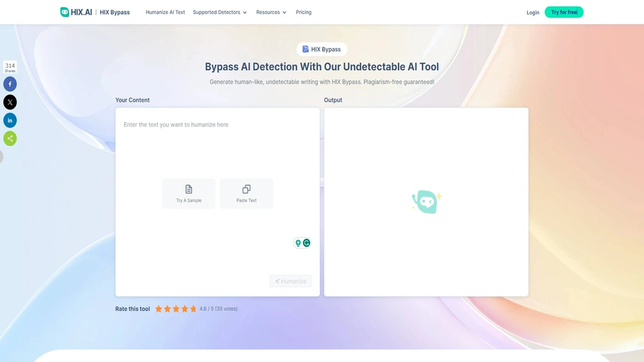Image resolution: width=644 pixels, height=362 pixels.
Task: Click the HIX Bypass badge
Action: [321, 49]
